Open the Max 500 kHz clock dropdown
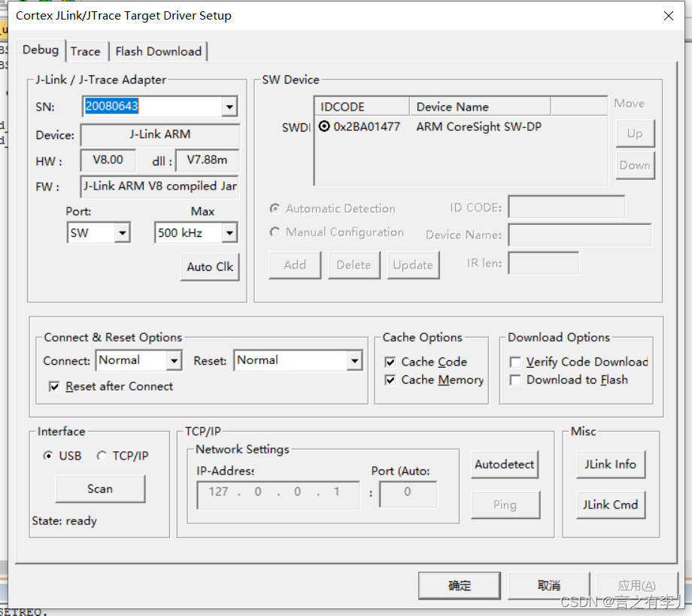The height and width of the screenshot is (616, 692). [229, 232]
